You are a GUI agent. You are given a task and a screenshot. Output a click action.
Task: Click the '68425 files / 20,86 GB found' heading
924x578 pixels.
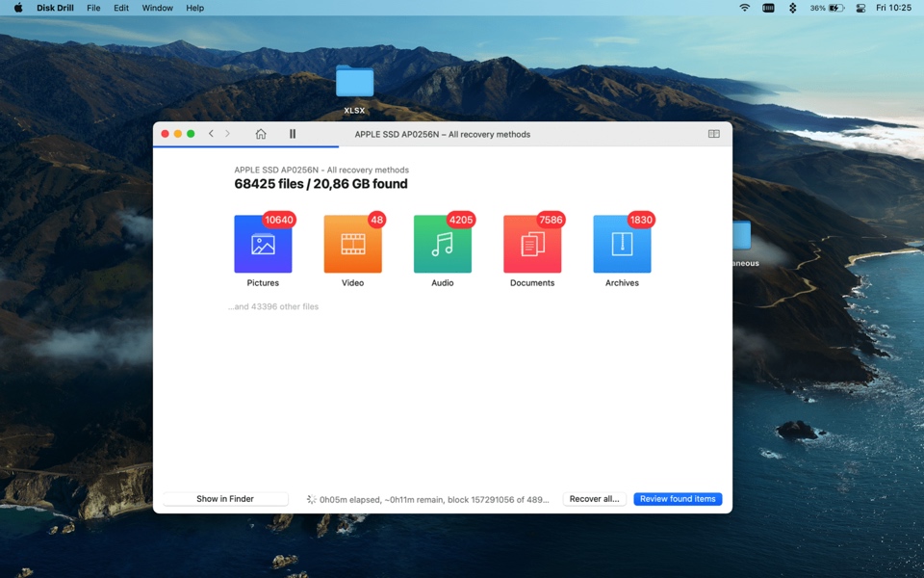[321, 184]
